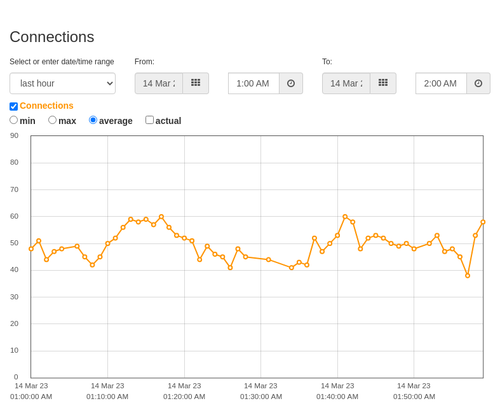This screenshot has height=403, width=500.
Task: Open the To time clock picker icon
Action: pos(478,83)
